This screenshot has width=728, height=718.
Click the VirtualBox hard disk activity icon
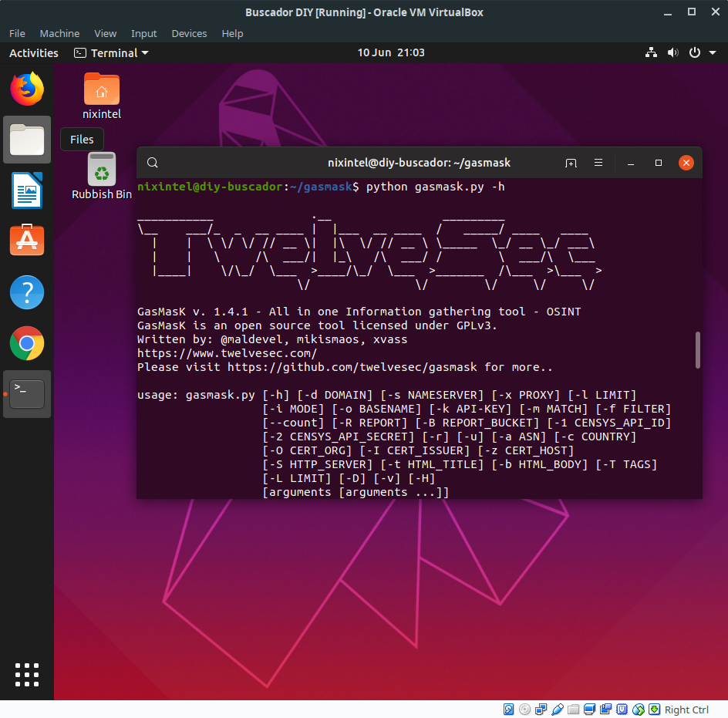[x=508, y=710]
